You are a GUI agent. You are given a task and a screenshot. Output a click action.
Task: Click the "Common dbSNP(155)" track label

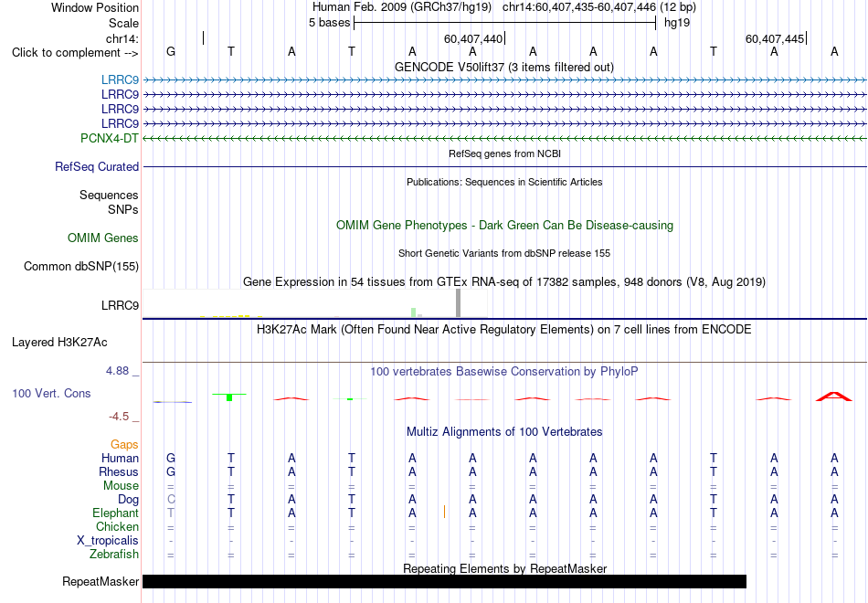coord(81,267)
